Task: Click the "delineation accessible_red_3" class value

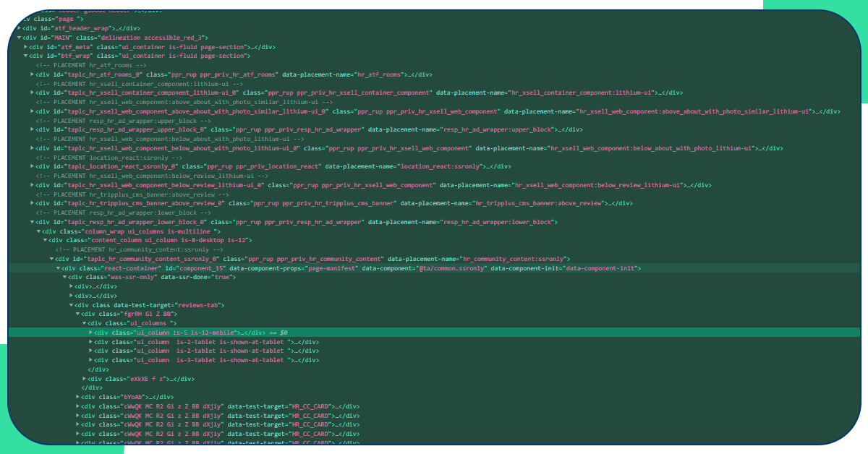Action: click(x=153, y=38)
